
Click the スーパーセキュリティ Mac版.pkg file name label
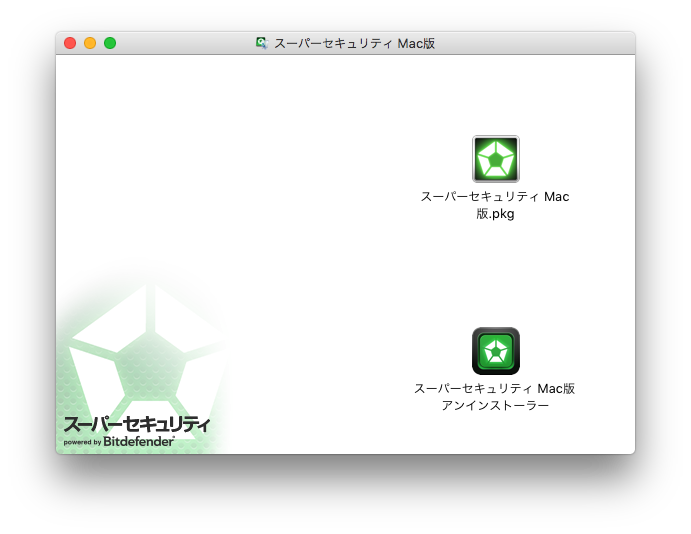click(495, 205)
